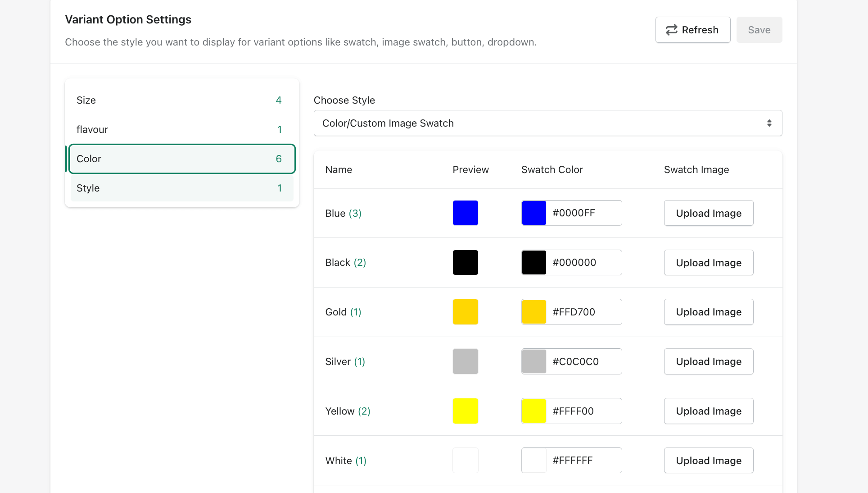Click the 'Yellow (2)' name text
This screenshot has height=493, width=868.
pos(348,411)
